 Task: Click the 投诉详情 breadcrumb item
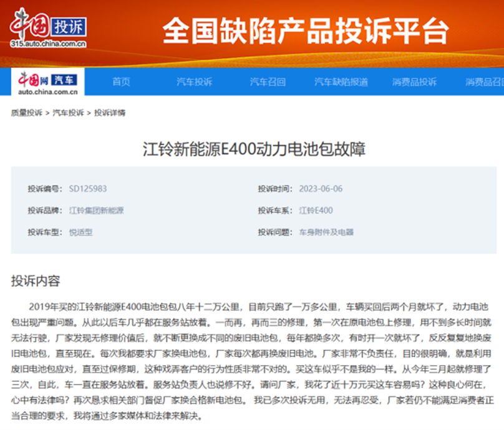point(110,113)
